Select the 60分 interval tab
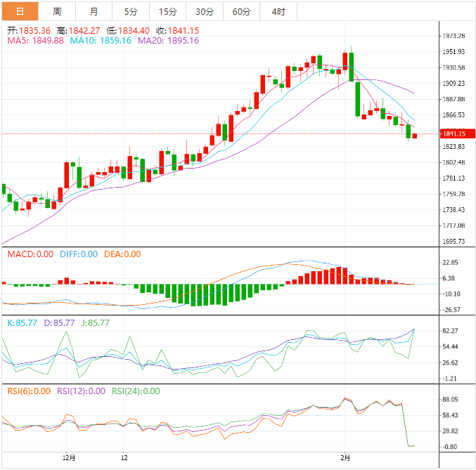Screen dimensions: 476x470 [241, 12]
